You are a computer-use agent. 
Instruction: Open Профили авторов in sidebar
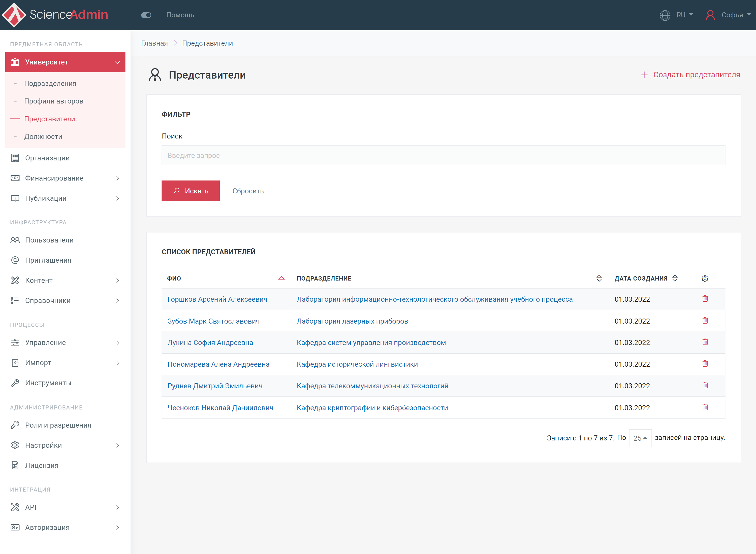54,101
